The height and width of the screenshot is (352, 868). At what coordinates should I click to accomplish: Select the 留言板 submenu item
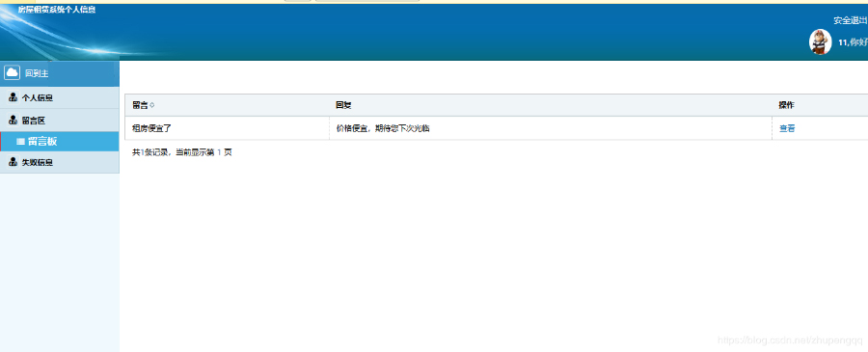point(59,142)
